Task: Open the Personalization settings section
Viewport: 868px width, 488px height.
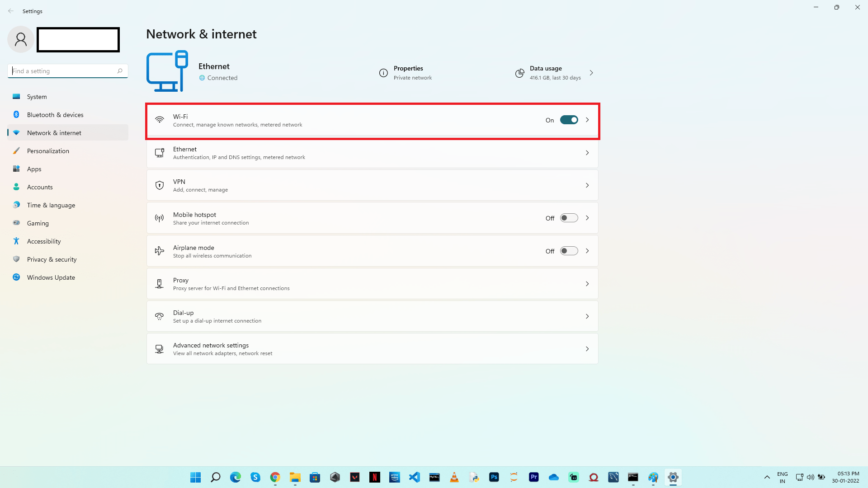Action: tap(47, 150)
